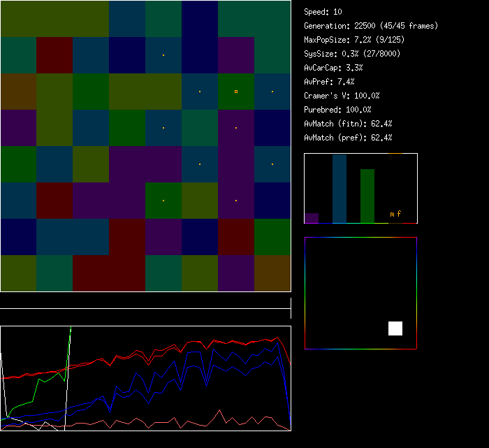The image size is (489, 448).
Task: Select the tall blue bar in the histogram
Action: click(x=340, y=189)
